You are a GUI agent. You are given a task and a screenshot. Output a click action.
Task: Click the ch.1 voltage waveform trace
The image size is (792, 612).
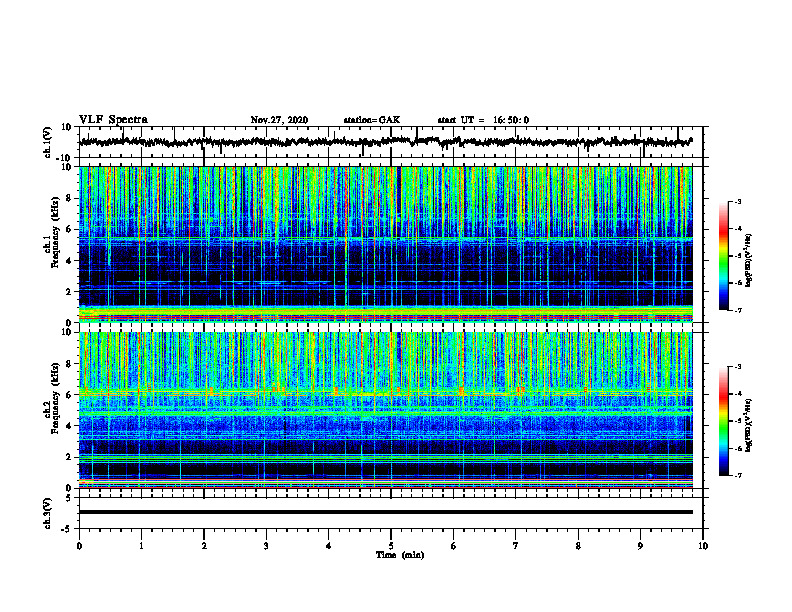click(x=386, y=142)
